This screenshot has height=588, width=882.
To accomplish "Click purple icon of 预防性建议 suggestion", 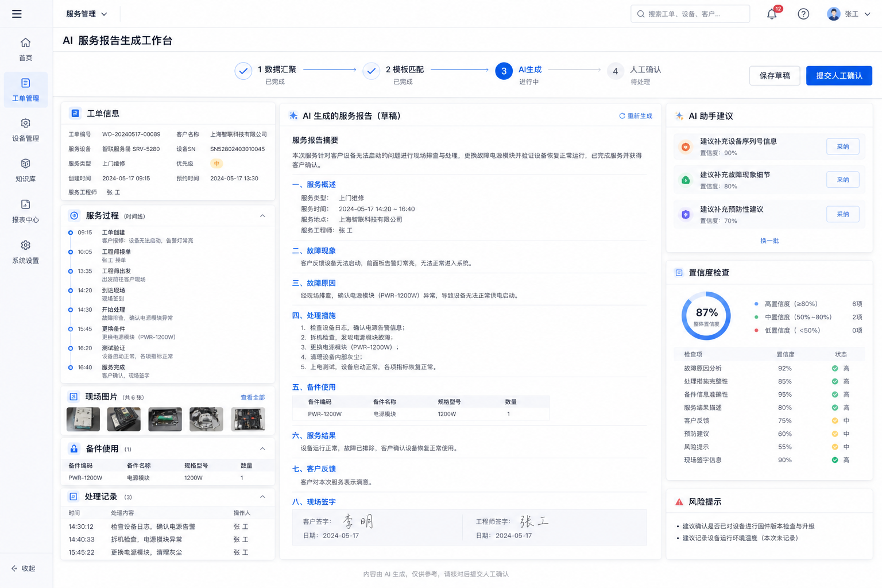I will (686, 214).
